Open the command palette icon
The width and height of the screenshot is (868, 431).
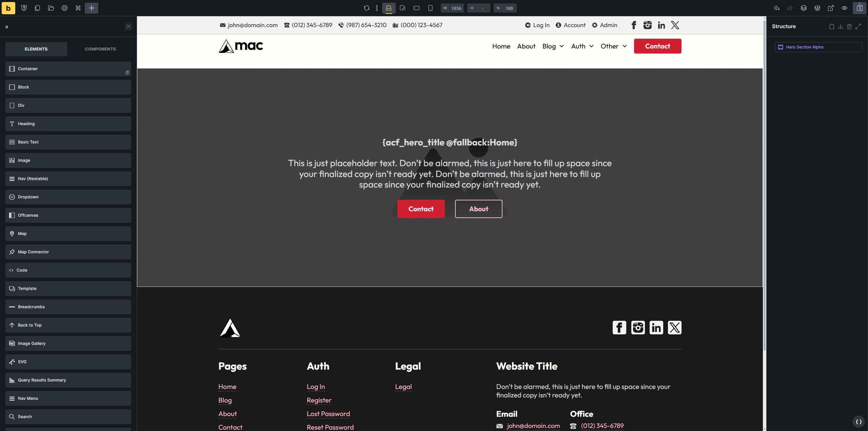(78, 8)
